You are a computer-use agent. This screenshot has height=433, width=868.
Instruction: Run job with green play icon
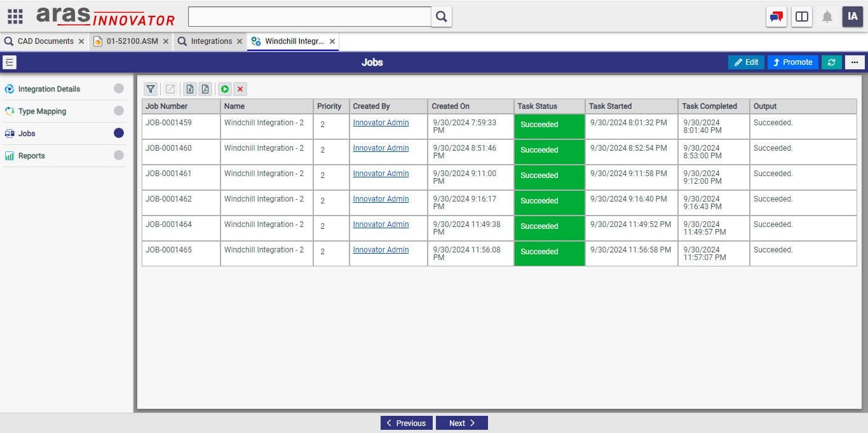point(225,89)
